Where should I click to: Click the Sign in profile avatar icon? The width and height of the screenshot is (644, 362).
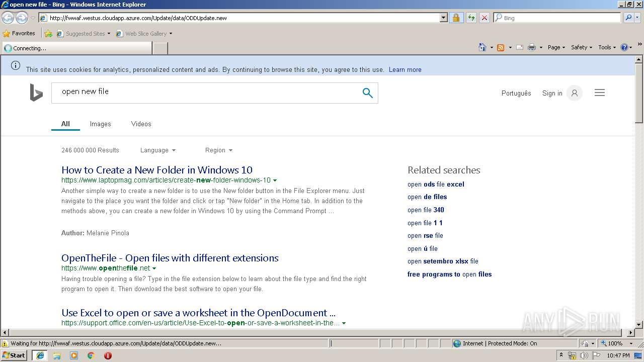point(574,93)
